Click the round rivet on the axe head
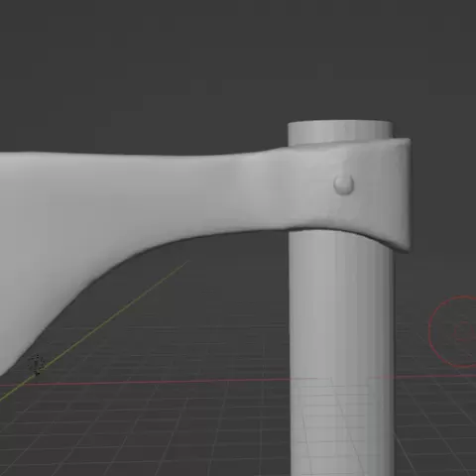 pos(344,184)
